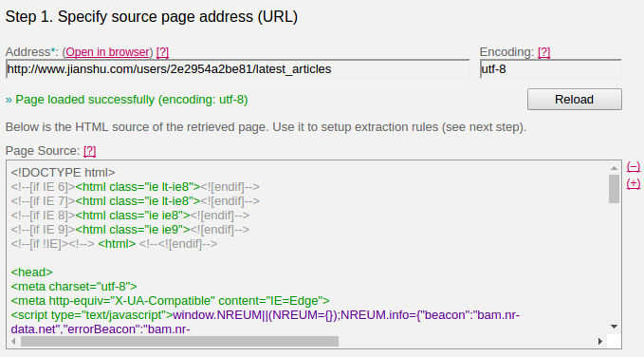
Task: Click the '<meta charset="utf-8">' line
Action: (74, 286)
